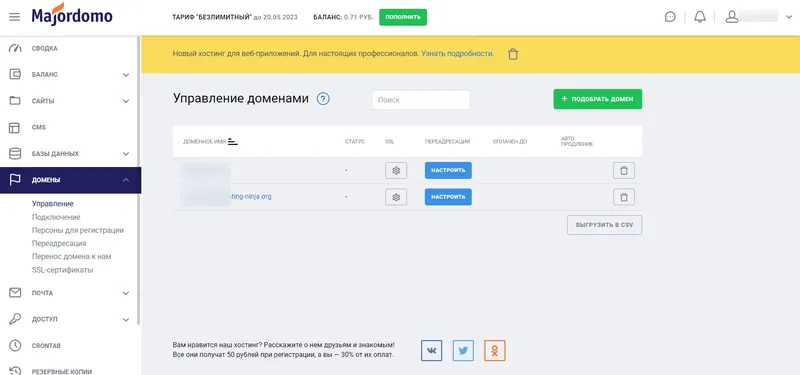This screenshot has width=800, height=375.
Task: Click the Статус column header
Action: (x=355, y=141)
